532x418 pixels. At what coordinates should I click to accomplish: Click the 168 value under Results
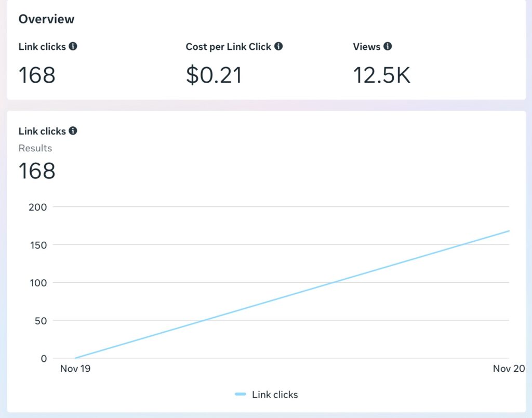(37, 171)
